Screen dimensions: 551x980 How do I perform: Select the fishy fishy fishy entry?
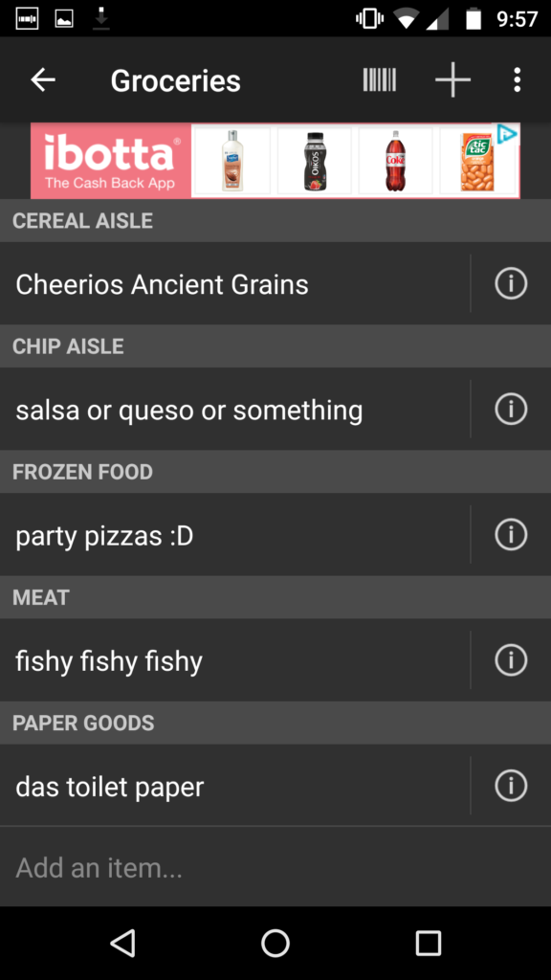[x=235, y=660]
